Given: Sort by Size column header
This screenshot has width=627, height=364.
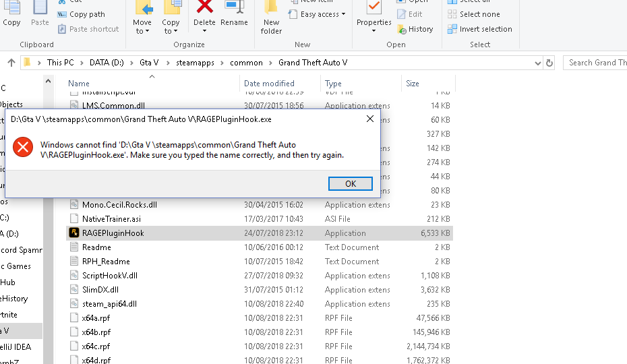Looking at the screenshot, I should [412, 83].
